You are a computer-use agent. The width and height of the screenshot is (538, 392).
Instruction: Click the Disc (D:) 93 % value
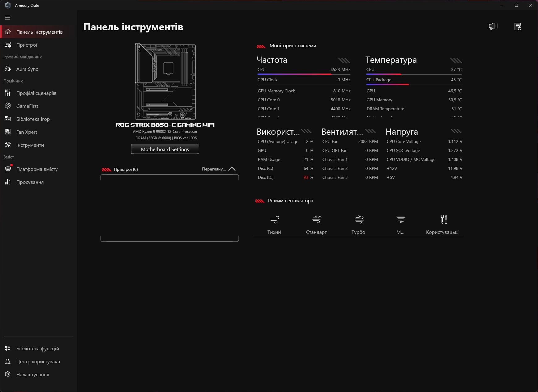tap(308, 177)
